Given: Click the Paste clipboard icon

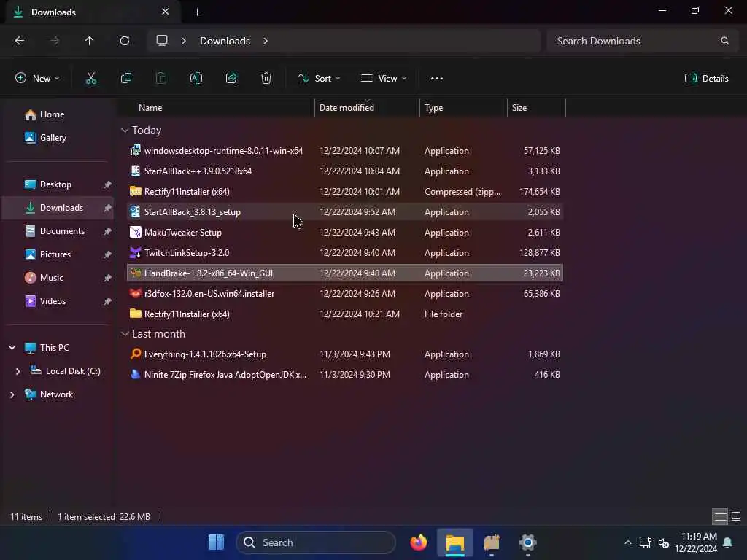Looking at the screenshot, I should (x=161, y=79).
